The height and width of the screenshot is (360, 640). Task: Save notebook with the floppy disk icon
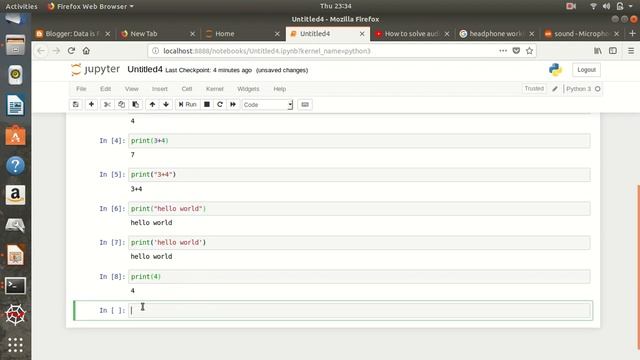(x=76, y=104)
